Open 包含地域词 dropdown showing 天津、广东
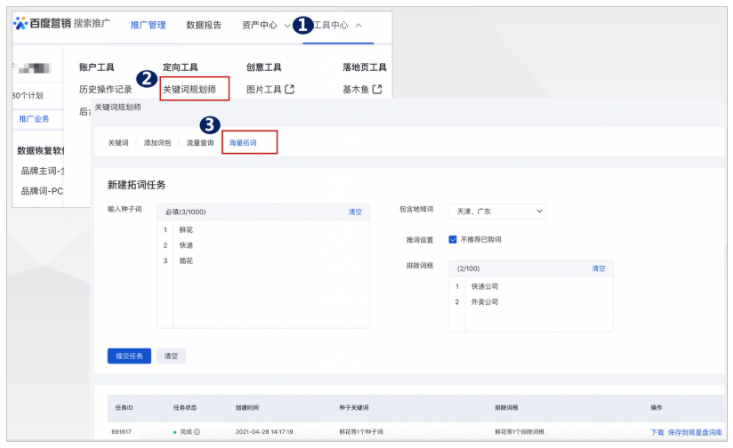Viewport: 733px width, 448px height. 497,211
